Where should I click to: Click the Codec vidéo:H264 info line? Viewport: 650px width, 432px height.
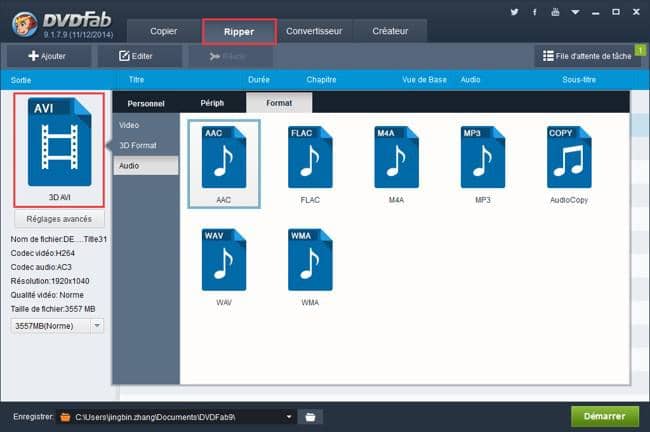(43, 253)
